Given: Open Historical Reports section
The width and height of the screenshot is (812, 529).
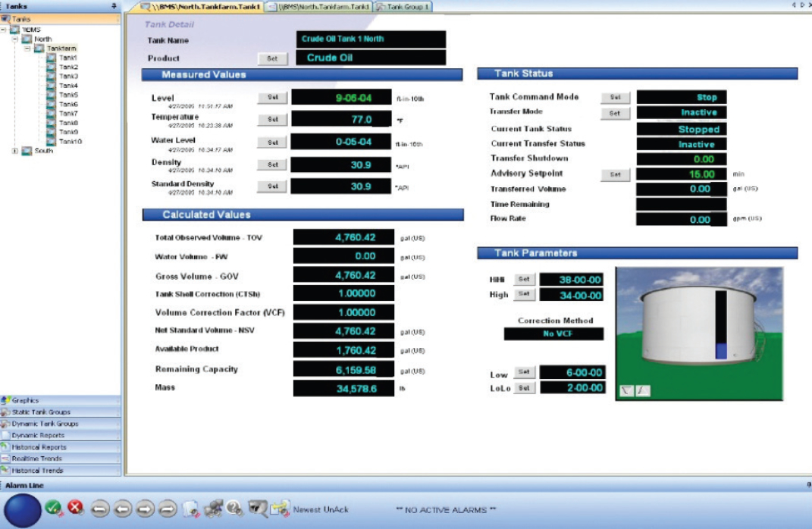Looking at the screenshot, I should 60,447.
